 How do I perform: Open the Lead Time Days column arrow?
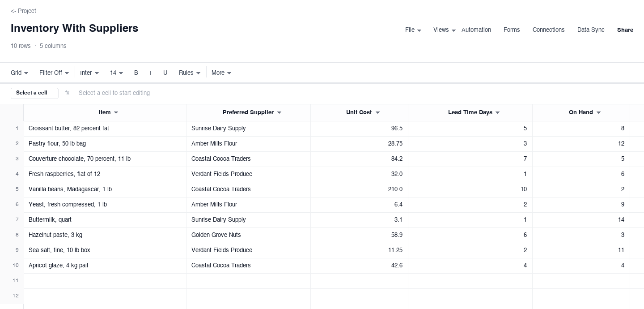pyautogui.click(x=498, y=113)
